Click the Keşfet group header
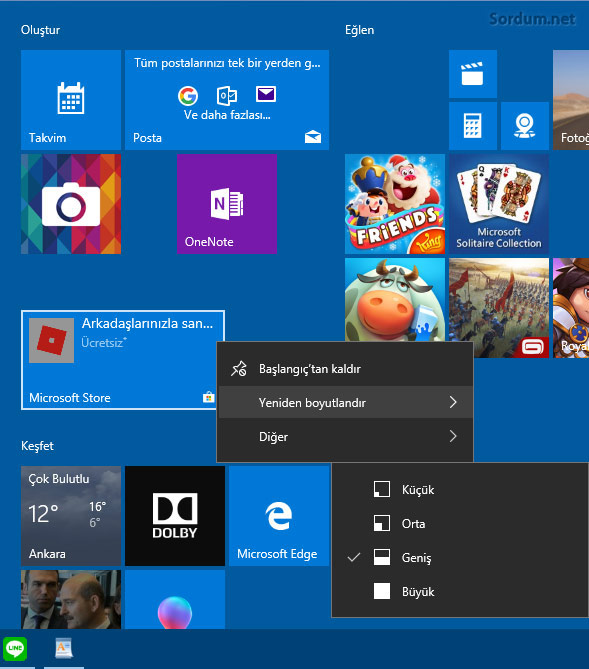This screenshot has height=669, width=589. [38, 446]
